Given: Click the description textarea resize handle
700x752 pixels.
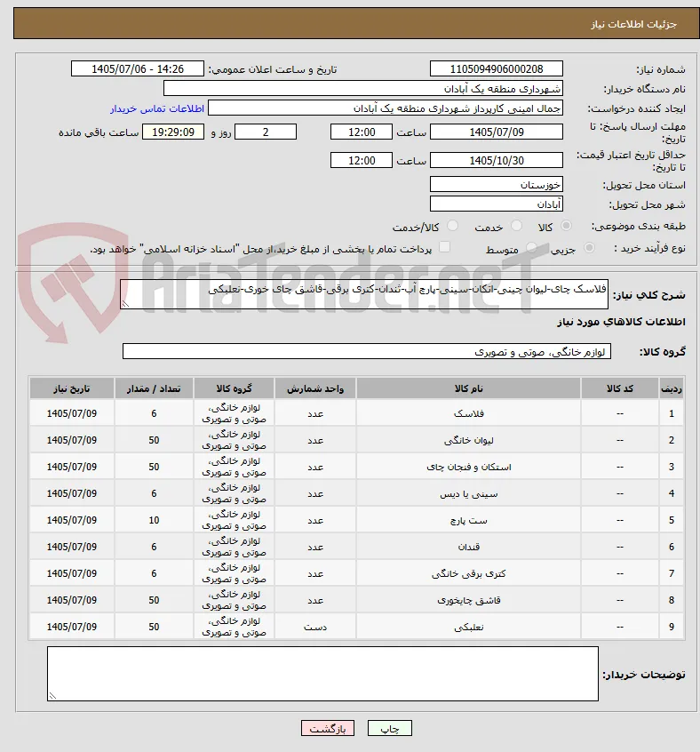Looking at the screenshot, I should (x=125, y=304).
